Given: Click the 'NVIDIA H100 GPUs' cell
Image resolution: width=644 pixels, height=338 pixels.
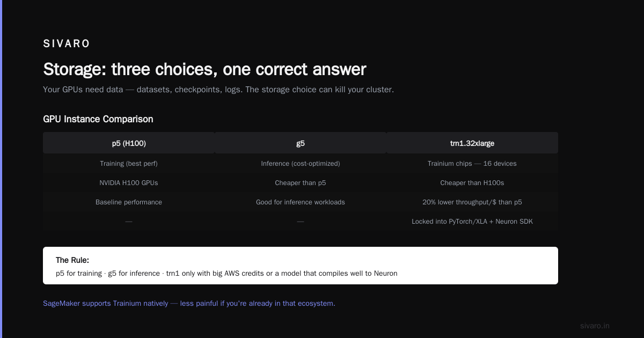Looking at the screenshot, I should click(129, 182).
